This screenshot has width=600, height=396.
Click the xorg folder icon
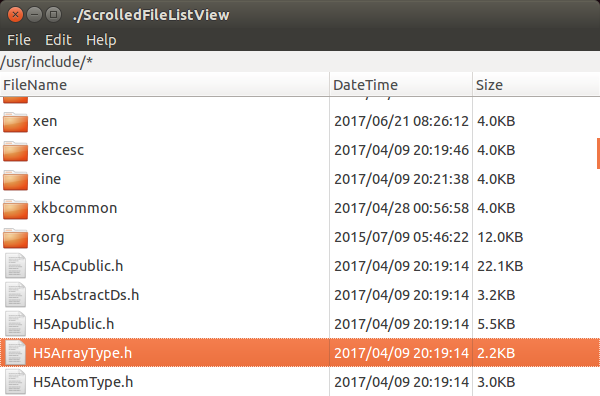click(x=15, y=238)
